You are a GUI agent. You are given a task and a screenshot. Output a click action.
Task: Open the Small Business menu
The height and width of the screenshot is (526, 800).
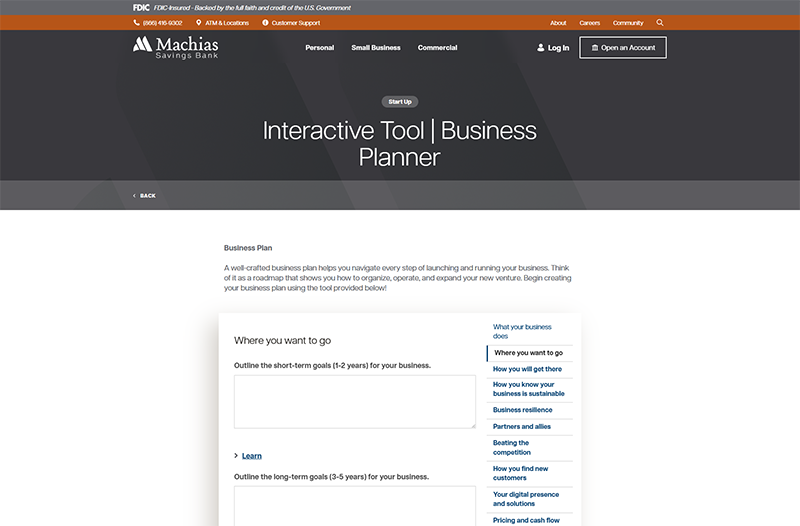tap(376, 47)
